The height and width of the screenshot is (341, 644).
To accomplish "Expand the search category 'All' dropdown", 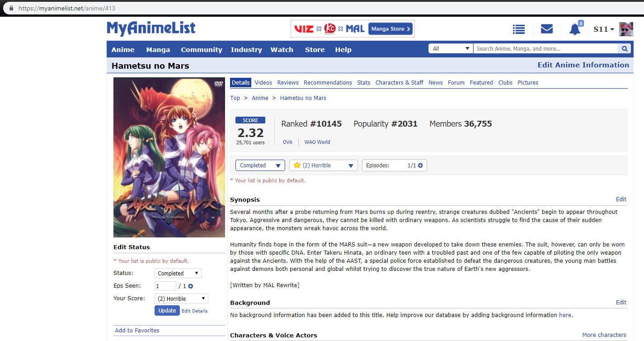I will [450, 49].
